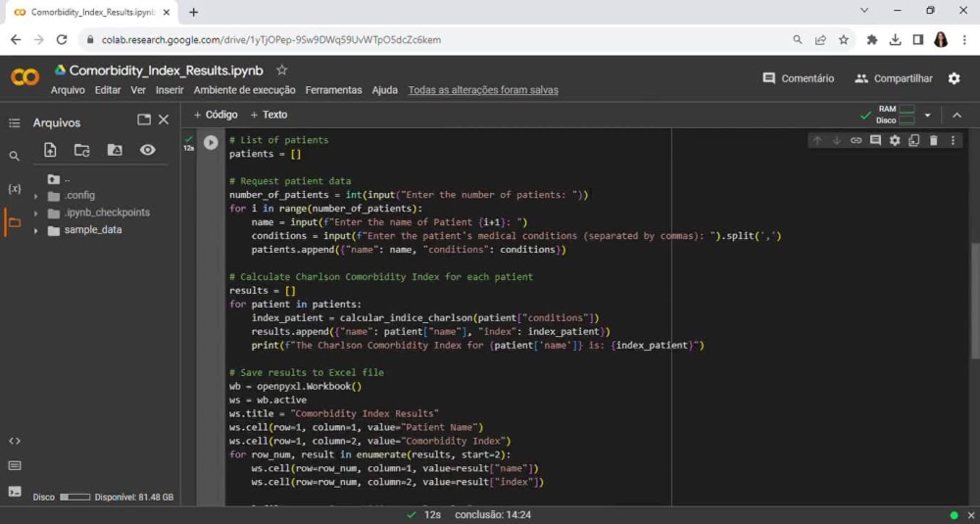Click 'Todas as alterações foram salvas' link
Screen dimensions: 980x524
click(483, 90)
